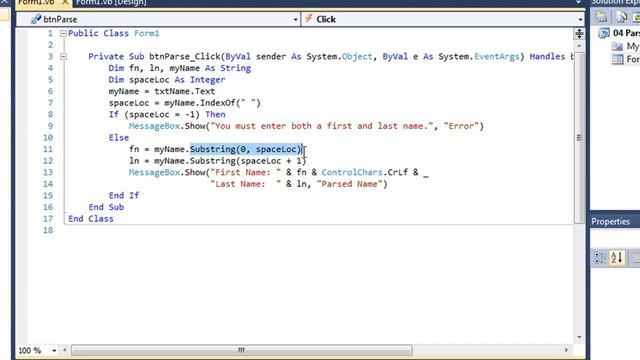Click 'IndexOf' on line 7
The width and height of the screenshot is (640, 360).
218,103
